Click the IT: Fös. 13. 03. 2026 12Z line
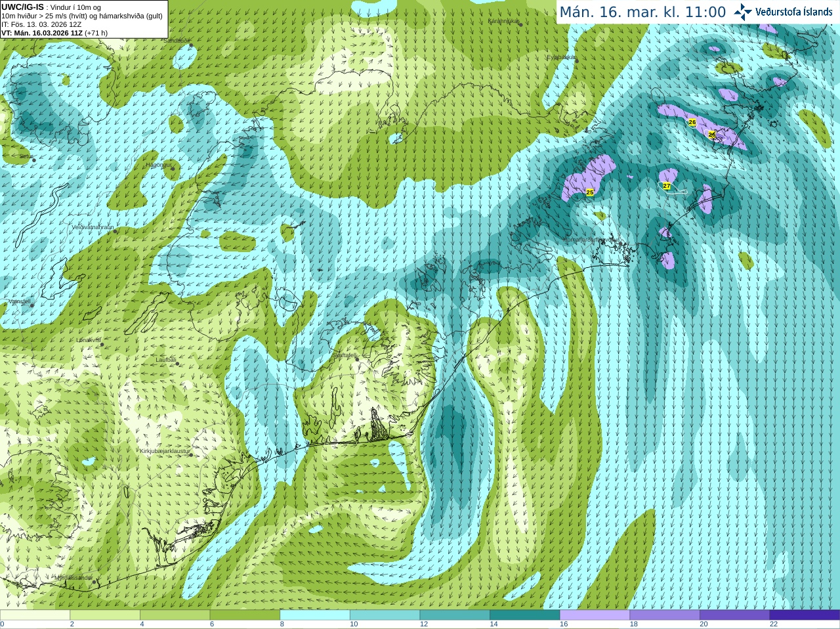Viewport: 840px width, 629px height. click(41, 24)
